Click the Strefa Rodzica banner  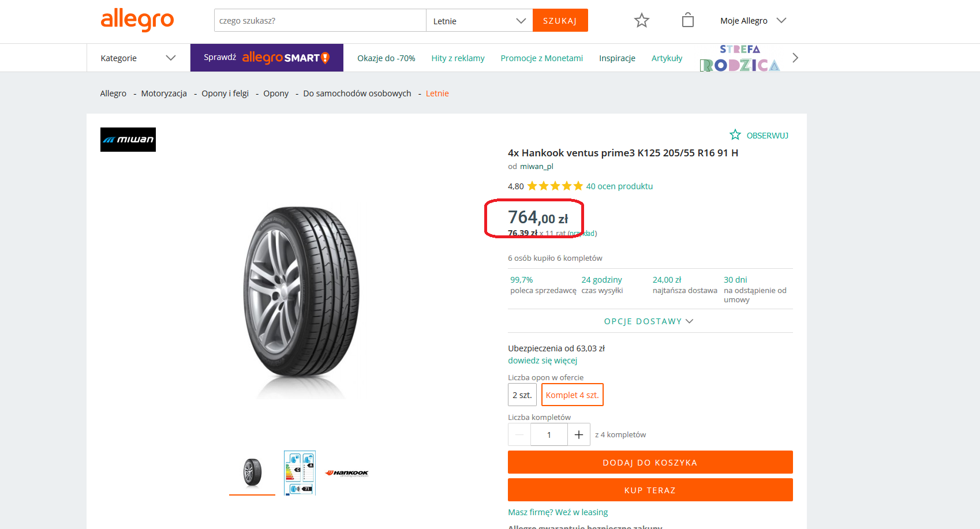tap(740, 58)
